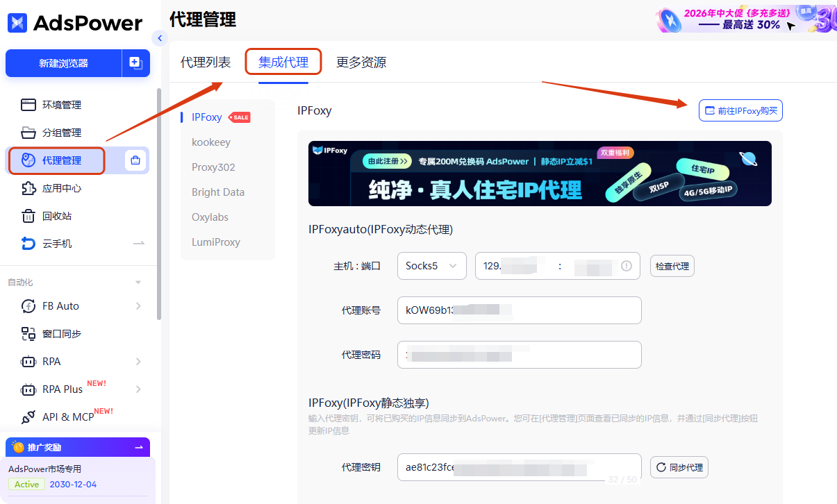Viewport: 837px width, 504px height.
Task: Select Oxylabs in provider list
Action: pos(210,217)
